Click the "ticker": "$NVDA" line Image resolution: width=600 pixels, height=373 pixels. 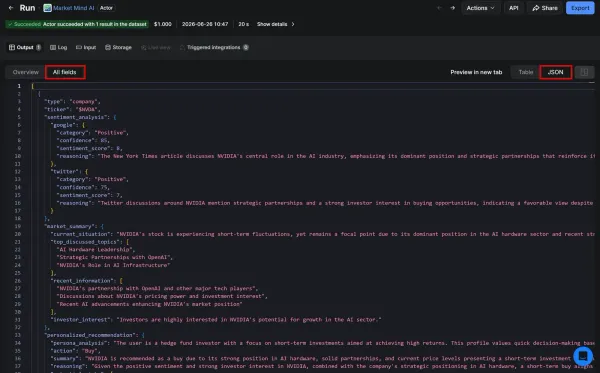pos(72,109)
